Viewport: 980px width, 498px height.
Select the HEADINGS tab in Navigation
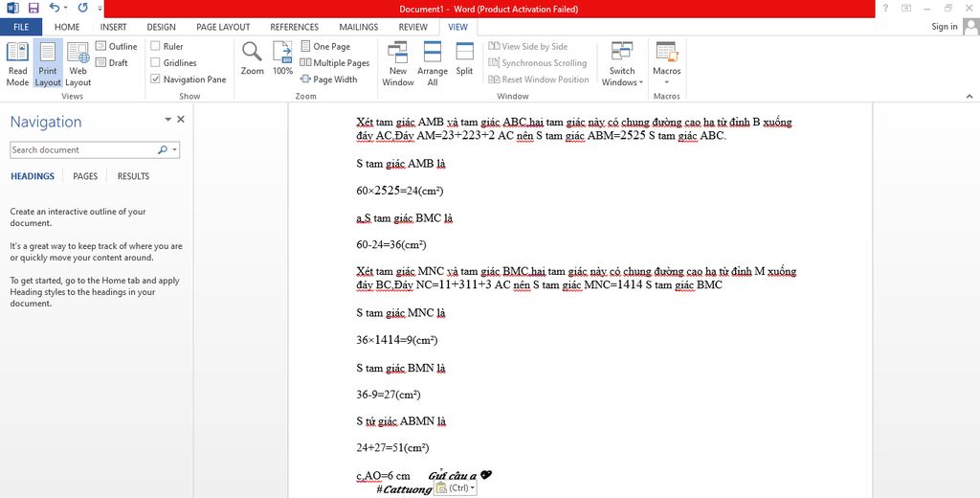click(33, 176)
